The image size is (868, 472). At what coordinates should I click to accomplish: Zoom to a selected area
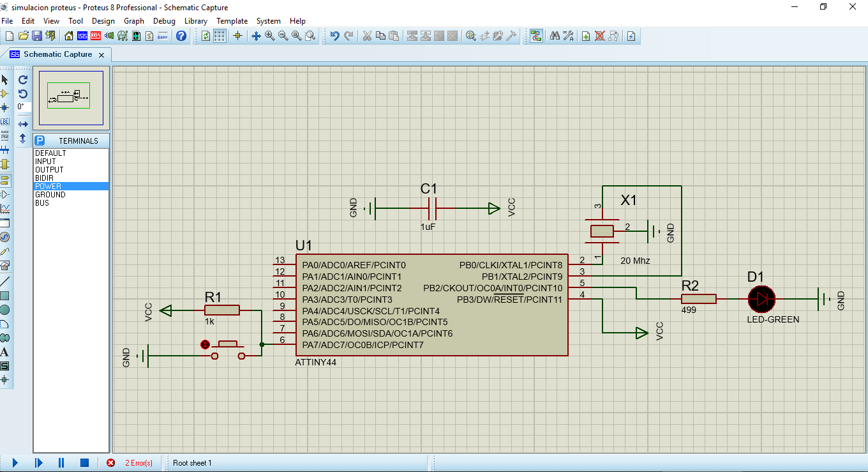point(310,36)
